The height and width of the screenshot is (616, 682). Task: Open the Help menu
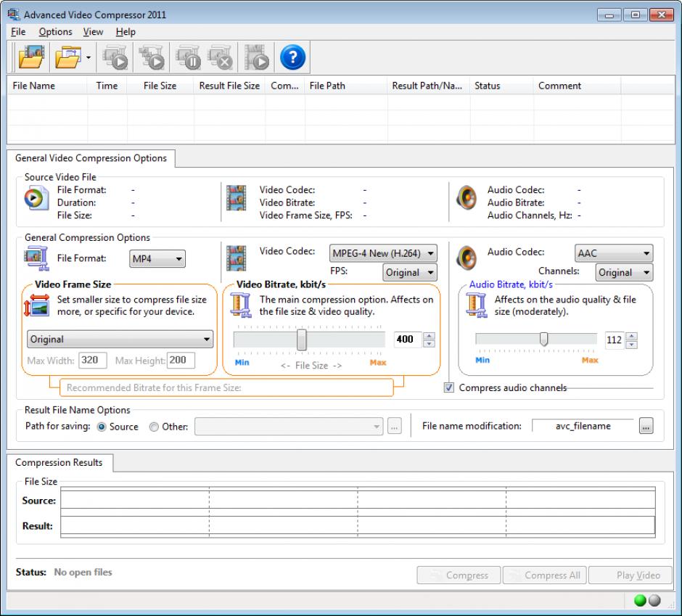point(126,32)
